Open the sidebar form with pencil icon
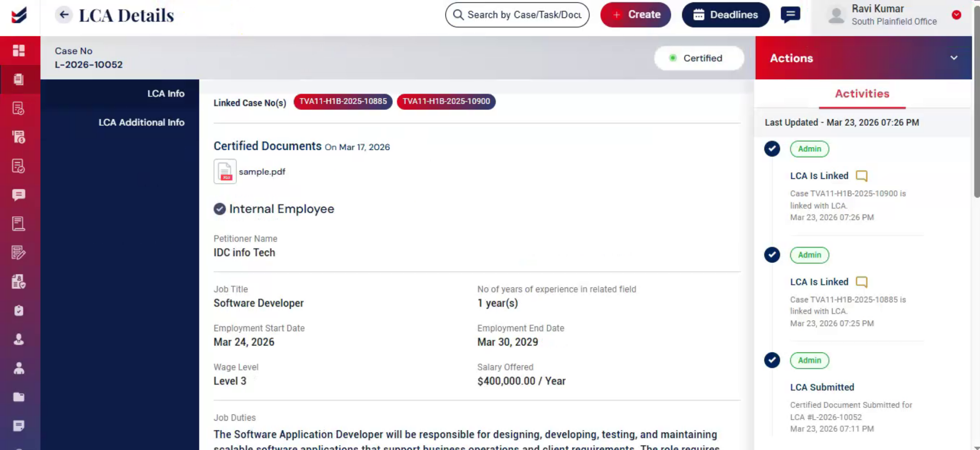The width and height of the screenshot is (980, 450). (x=19, y=253)
